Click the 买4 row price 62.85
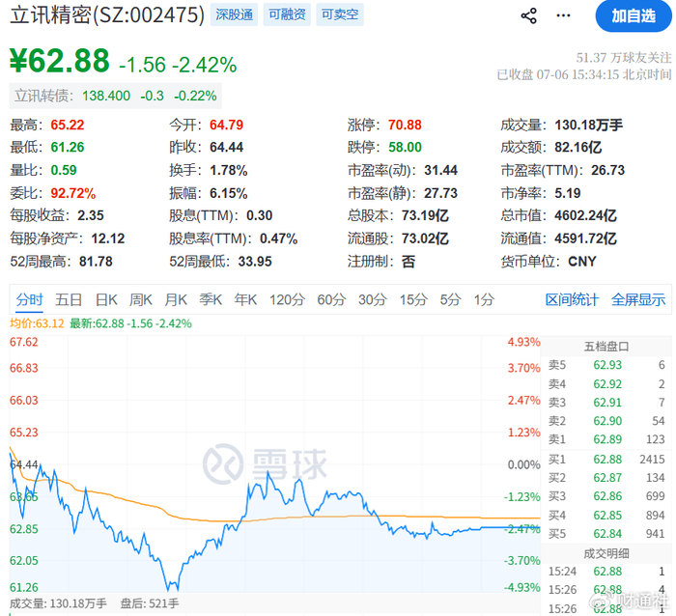This screenshot has height=616, width=676. [607, 516]
